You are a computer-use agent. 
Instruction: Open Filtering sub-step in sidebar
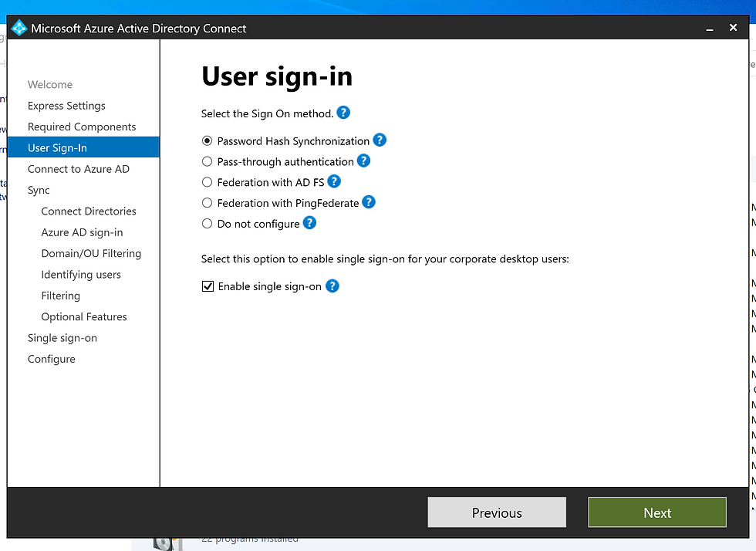[61, 296]
